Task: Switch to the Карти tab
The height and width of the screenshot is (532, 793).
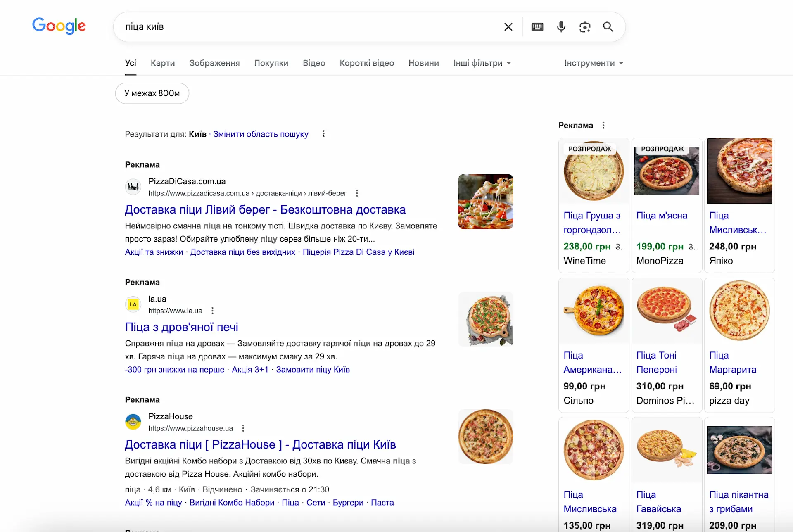Action: (x=163, y=63)
